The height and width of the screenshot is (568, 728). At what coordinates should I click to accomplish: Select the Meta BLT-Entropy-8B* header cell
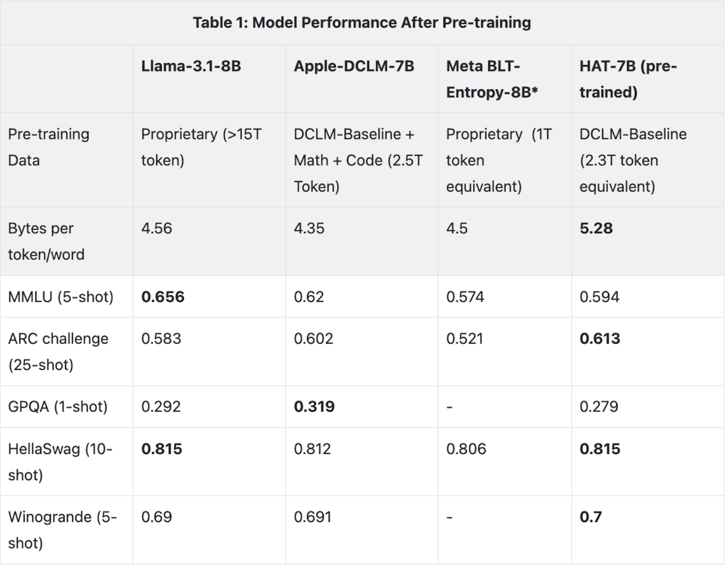click(492, 79)
